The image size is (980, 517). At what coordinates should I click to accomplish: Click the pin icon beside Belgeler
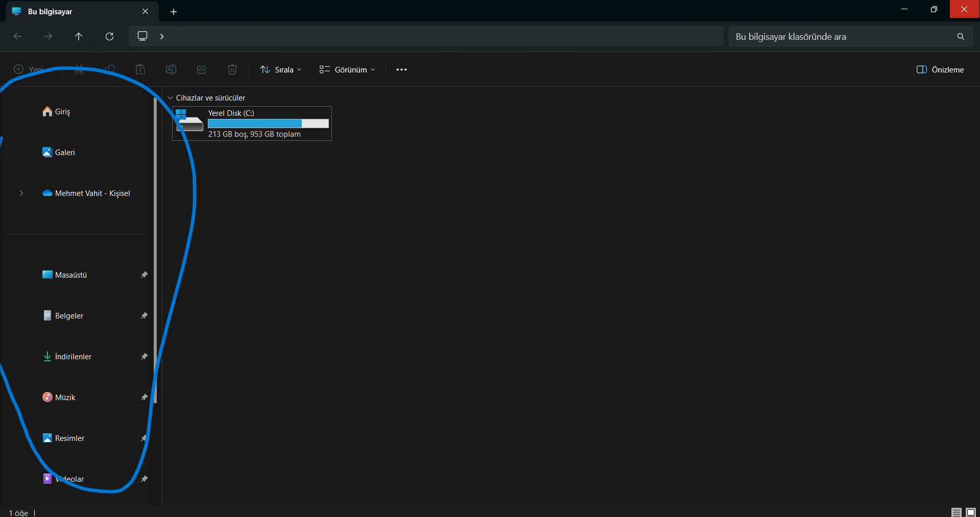coord(144,315)
